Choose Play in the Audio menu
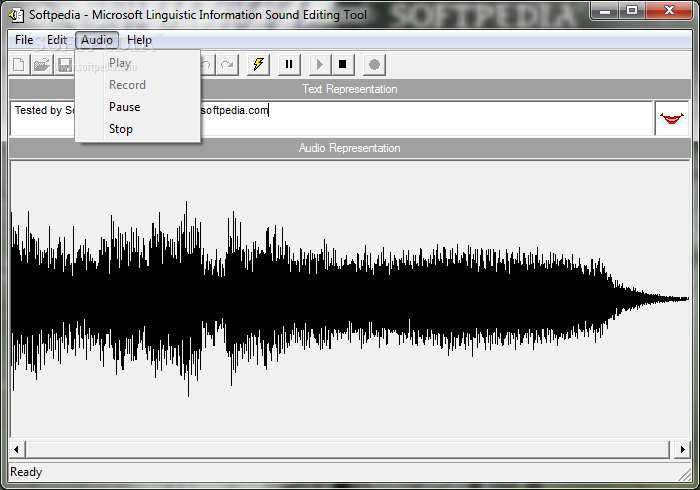 point(138,63)
